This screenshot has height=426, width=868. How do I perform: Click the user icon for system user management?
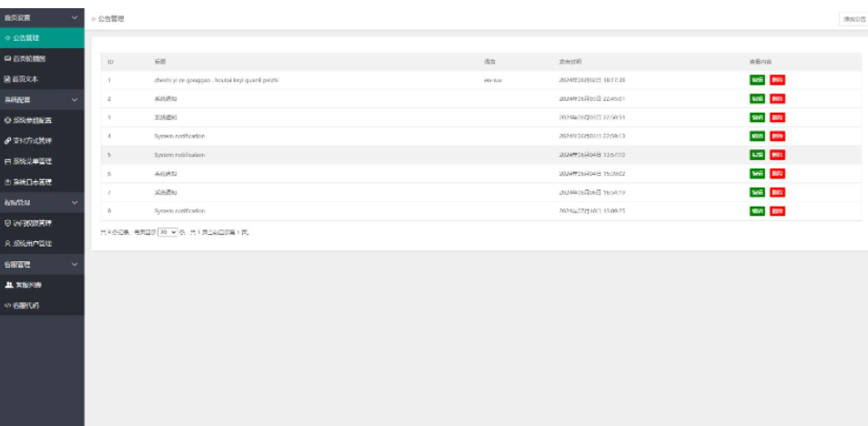click(7, 243)
